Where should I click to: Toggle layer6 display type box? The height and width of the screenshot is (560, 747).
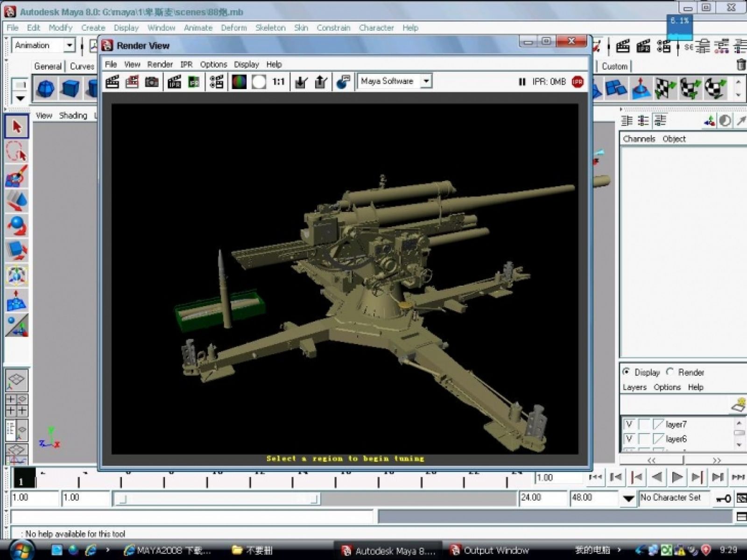click(x=644, y=439)
